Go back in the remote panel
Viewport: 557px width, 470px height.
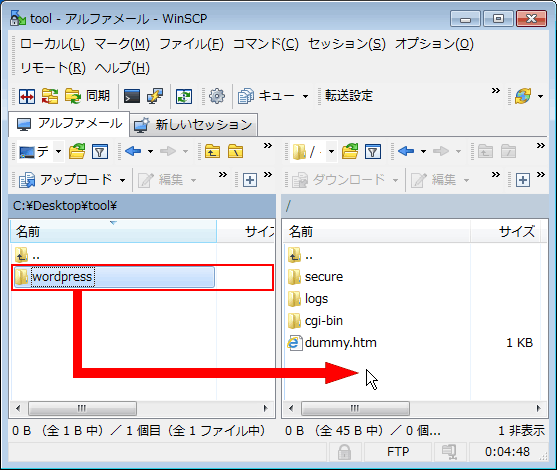point(406,151)
